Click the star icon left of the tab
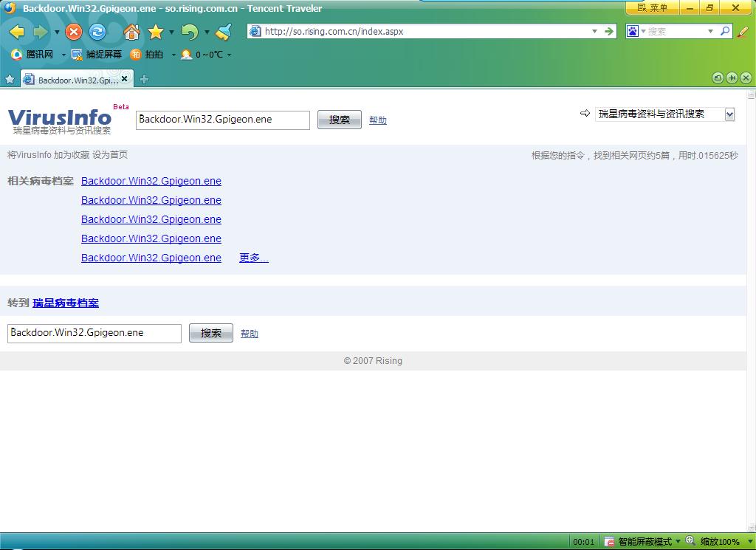Image resolution: width=756 pixels, height=550 pixels. pos(10,79)
